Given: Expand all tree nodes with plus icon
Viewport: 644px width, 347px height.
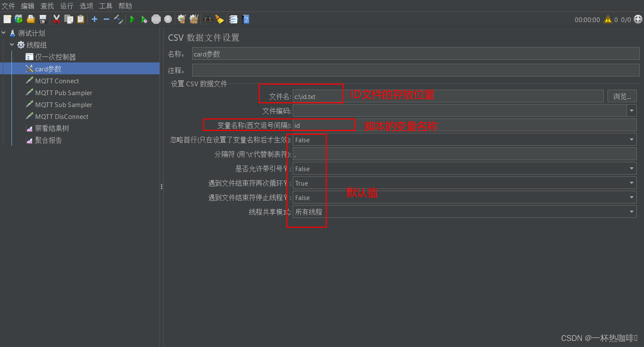Looking at the screenshot, I should pos(94,19).
